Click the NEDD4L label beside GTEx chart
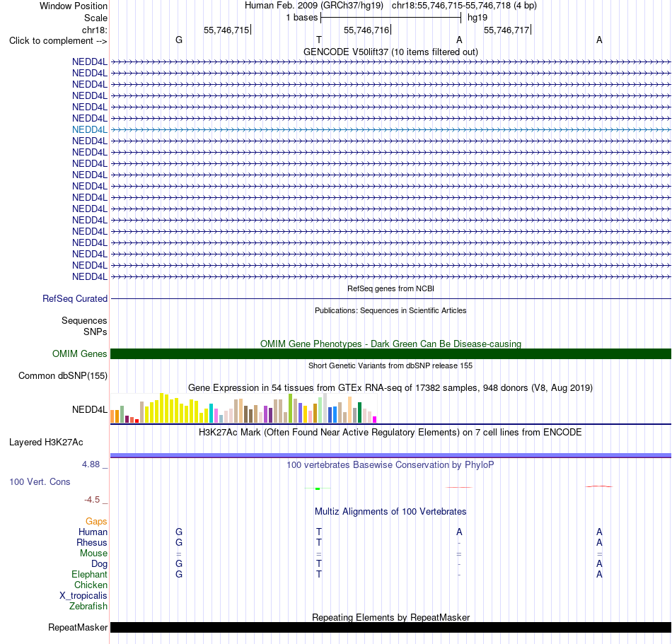This screenshot has width=672, height=644. click(x=90, y=410)
